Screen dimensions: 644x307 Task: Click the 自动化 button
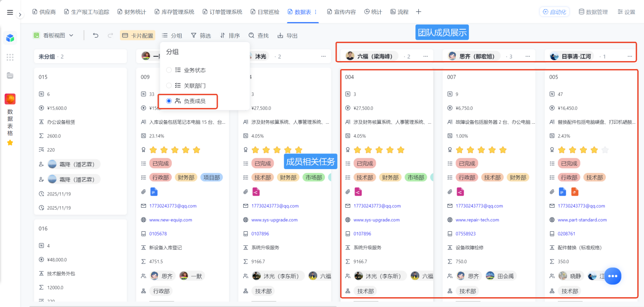click(x=554, y=12)
